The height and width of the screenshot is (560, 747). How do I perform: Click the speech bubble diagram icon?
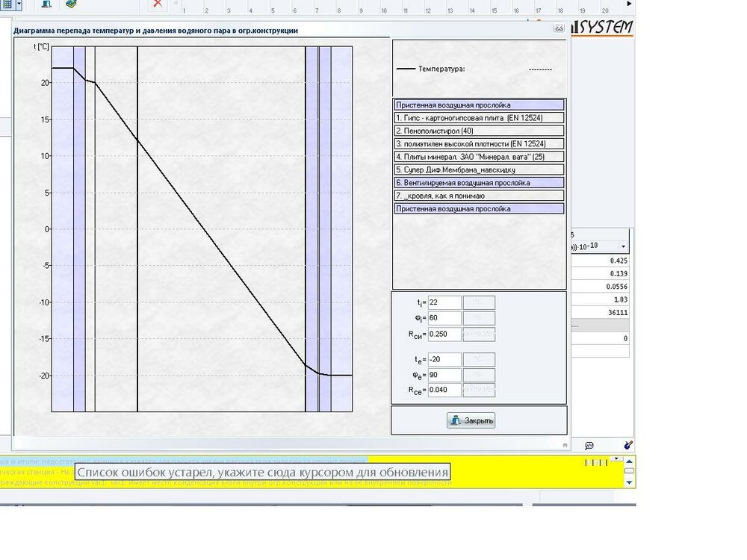pyautogui.click(x=589, y=445)
